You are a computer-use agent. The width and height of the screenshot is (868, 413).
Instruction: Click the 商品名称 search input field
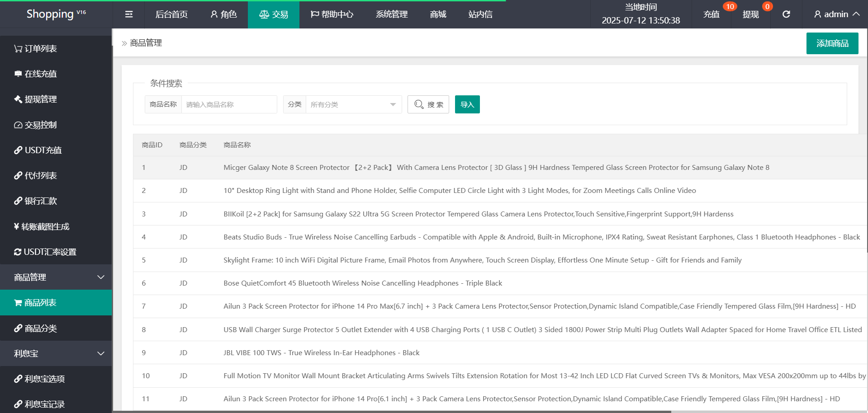[x=229, y=104]
